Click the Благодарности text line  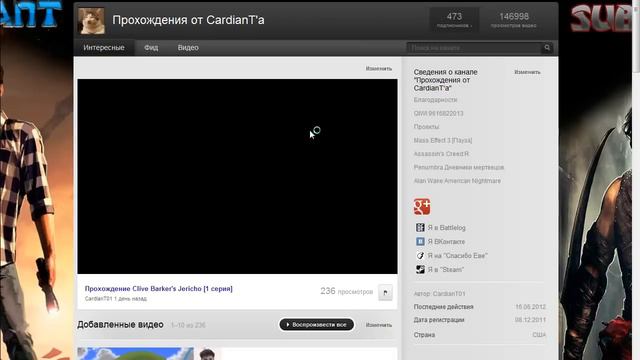click(x=435, y=100)
